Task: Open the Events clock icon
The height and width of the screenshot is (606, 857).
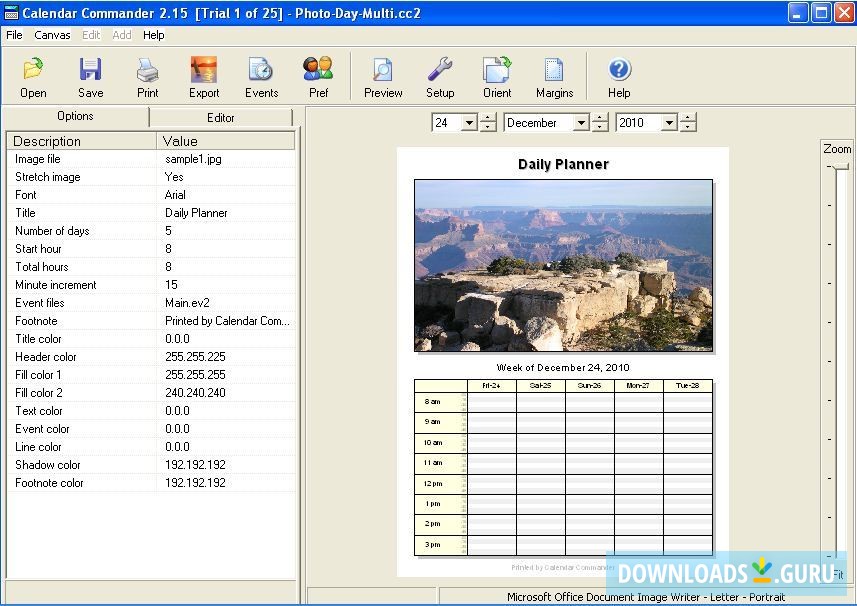Action: coord(261,70)
